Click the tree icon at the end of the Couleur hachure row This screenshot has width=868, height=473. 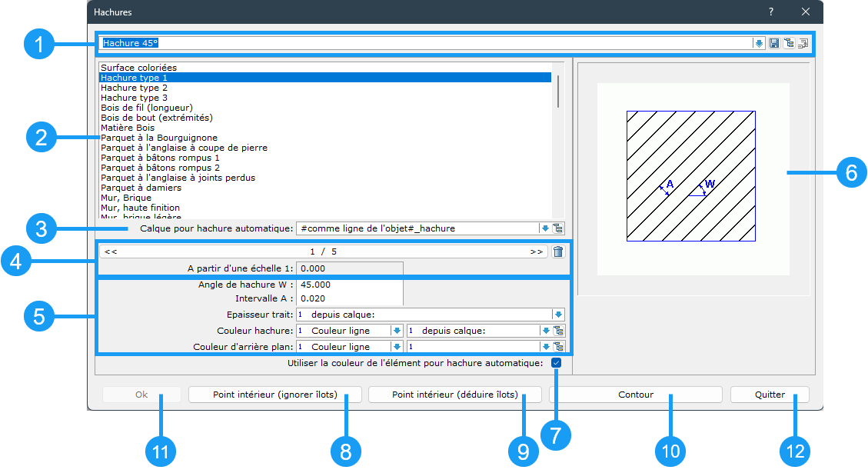(558, 331)
